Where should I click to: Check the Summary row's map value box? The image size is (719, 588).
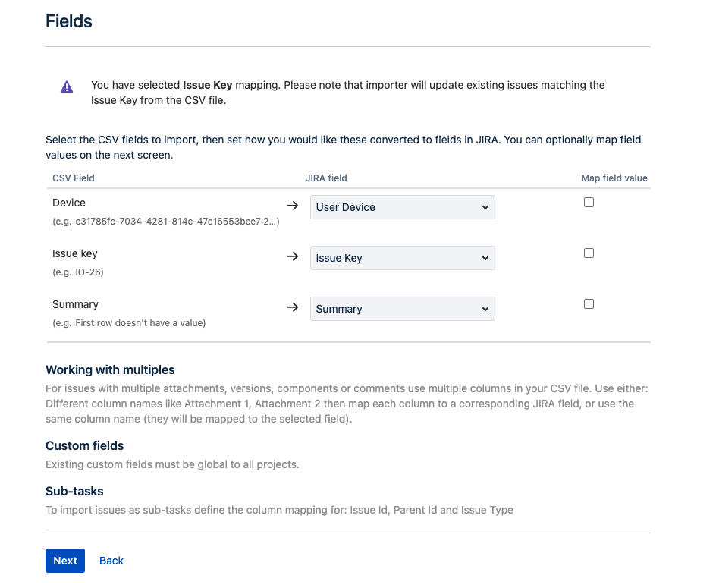click(589, 304)
